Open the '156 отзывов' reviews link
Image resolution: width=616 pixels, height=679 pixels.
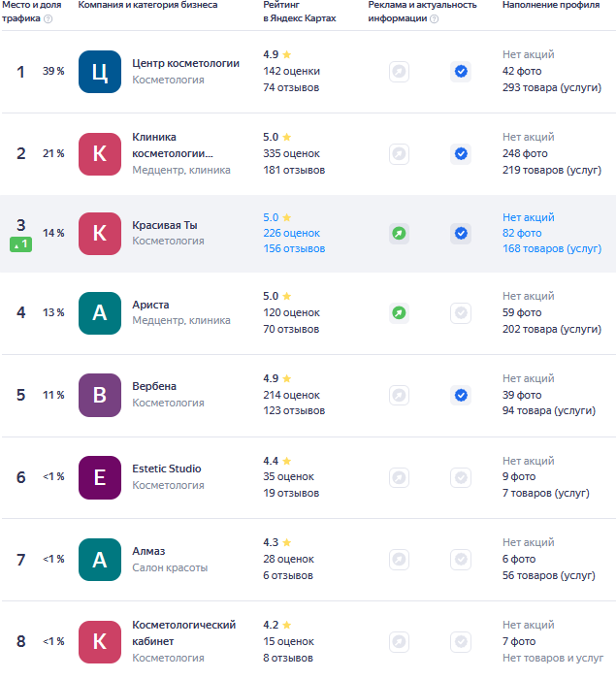point(294,248)
